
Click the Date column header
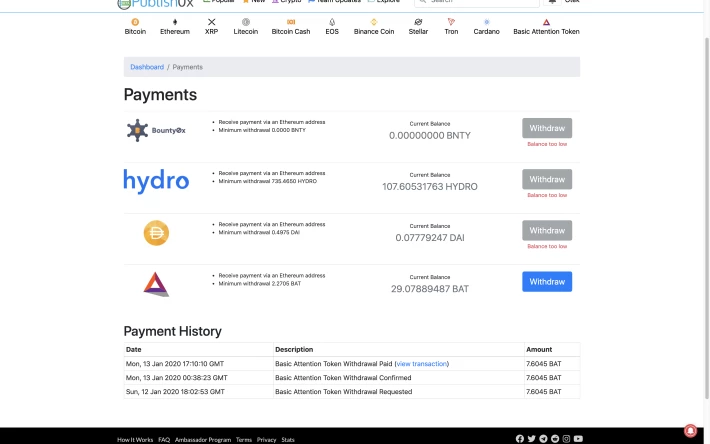click(x=134, y=349)
